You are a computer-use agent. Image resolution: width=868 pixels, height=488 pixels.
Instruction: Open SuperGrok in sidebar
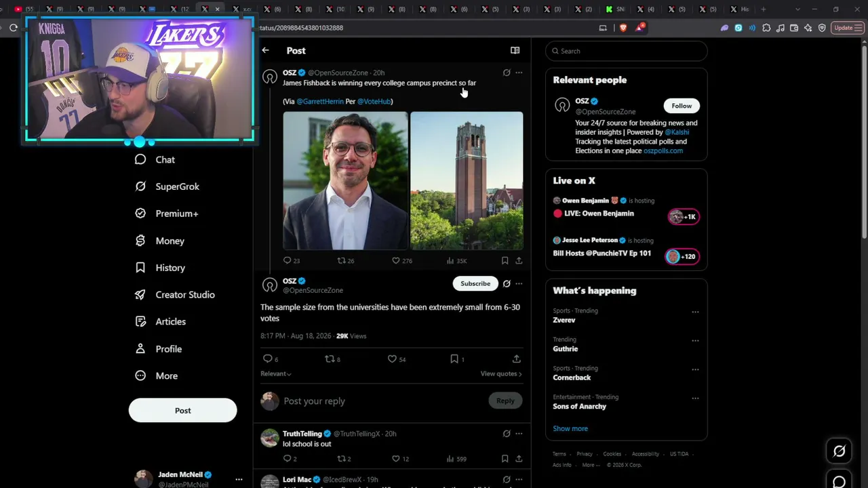point(167,186)
